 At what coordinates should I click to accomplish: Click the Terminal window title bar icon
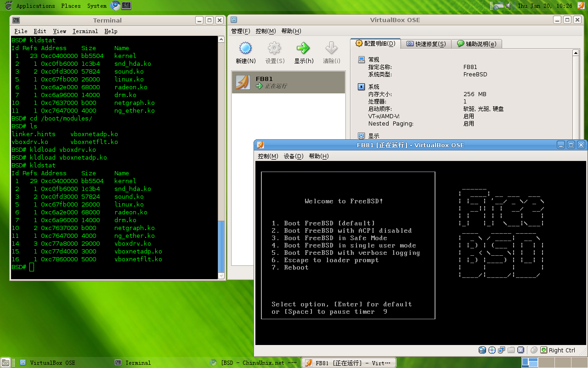pos(16,20)
